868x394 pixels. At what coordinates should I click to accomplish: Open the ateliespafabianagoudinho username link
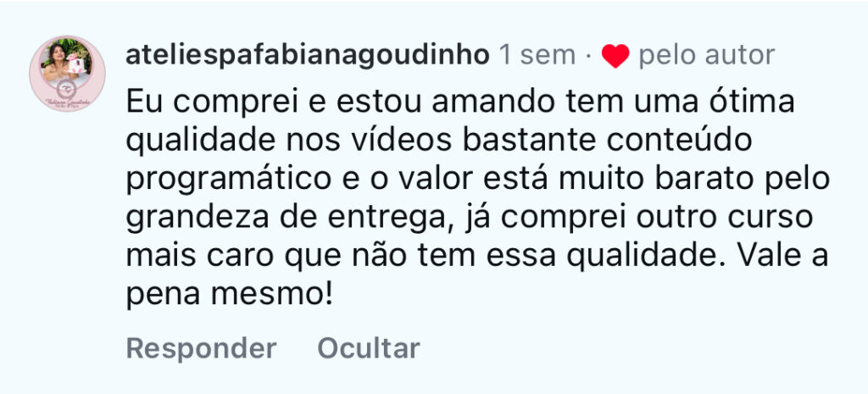pos(308,55)
